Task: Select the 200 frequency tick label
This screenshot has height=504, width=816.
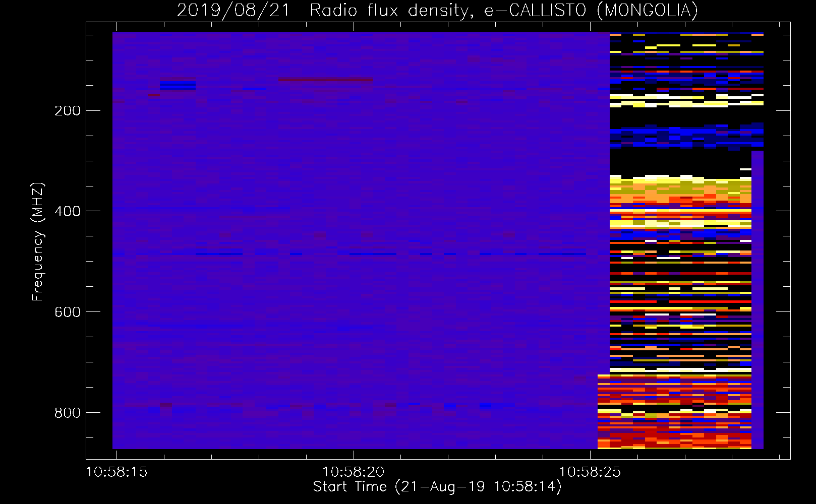Action: [x=68, y=111]
